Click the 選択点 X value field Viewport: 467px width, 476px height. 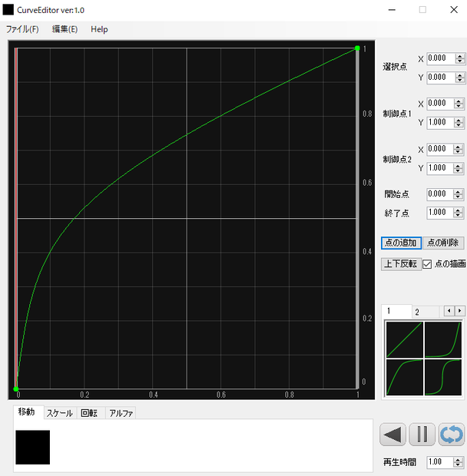441,58
